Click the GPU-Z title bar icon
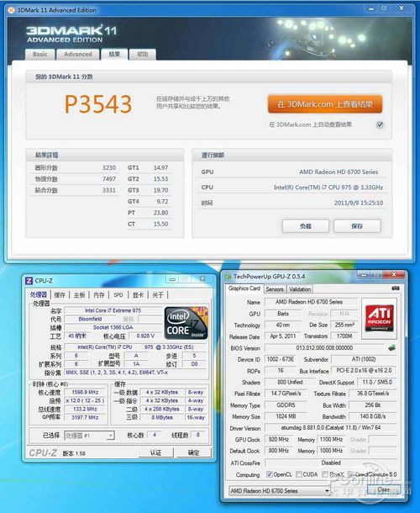The width and height of the screenshot is (420, 513). [228, 277]
